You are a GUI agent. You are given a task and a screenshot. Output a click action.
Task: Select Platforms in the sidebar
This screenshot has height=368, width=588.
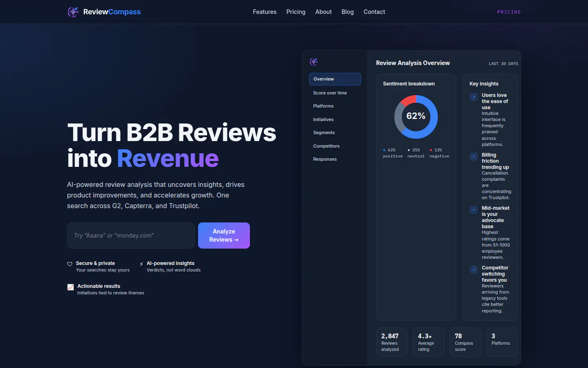pyautogui.click(x=335, y=106)
